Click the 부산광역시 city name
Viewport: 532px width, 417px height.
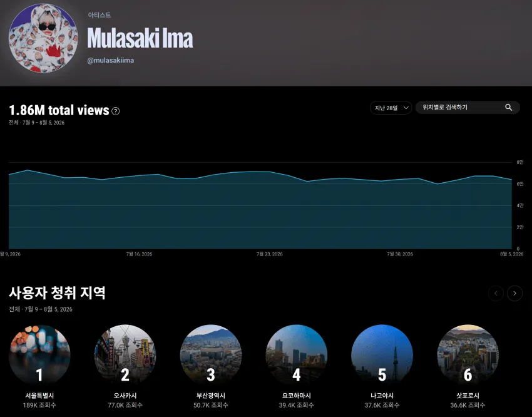pyautogui.click(x=211, y=396)
